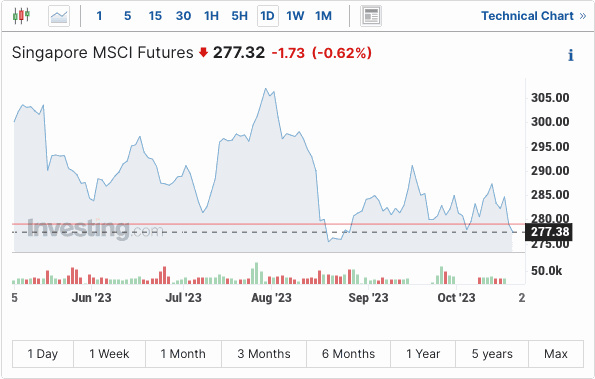Click the 50.0k volume axis label
Image resolution: width=595 pixels, height=379 pixels.
click(x=546, y=271)
